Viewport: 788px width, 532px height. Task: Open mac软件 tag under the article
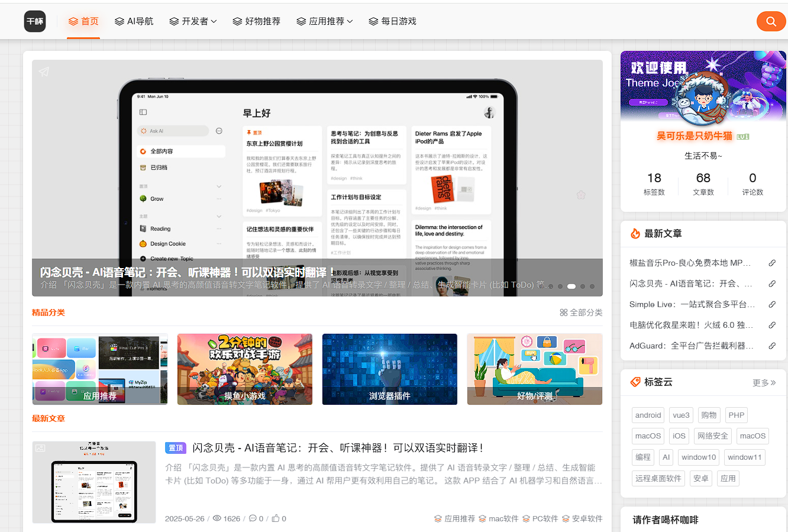click(x=499, y=518)
